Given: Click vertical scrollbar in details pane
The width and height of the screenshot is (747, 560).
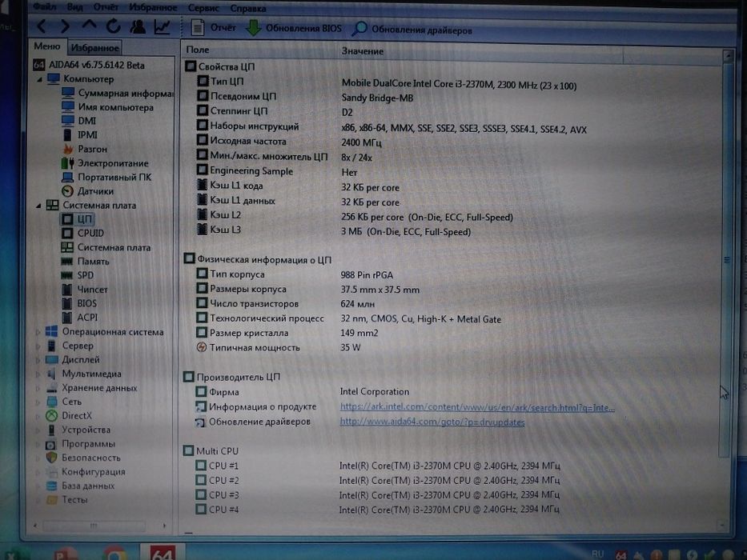Looking at the screenshot, I should 726,259.
